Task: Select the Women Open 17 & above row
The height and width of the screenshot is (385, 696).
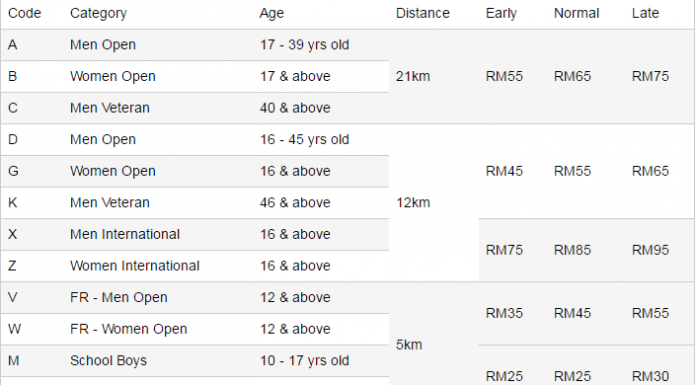Action: pyautogui.click(x=195, y=76)
